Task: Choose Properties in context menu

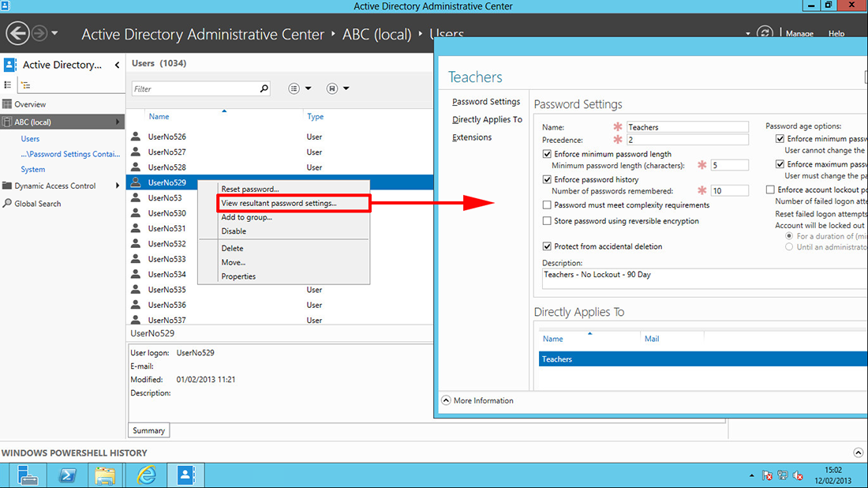Action: coord(238,276)
